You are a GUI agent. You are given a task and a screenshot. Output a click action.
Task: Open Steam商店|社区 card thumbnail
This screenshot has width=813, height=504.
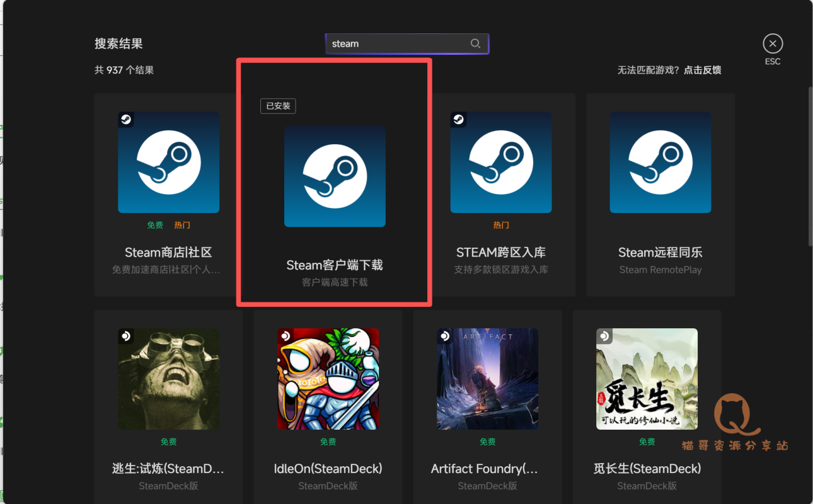tap(169, 163)
